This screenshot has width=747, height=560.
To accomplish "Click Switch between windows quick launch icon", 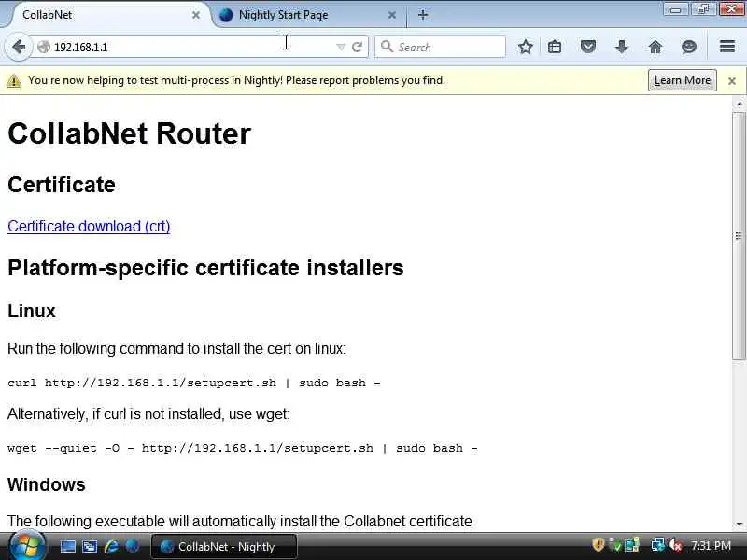I will click(90, 546).
